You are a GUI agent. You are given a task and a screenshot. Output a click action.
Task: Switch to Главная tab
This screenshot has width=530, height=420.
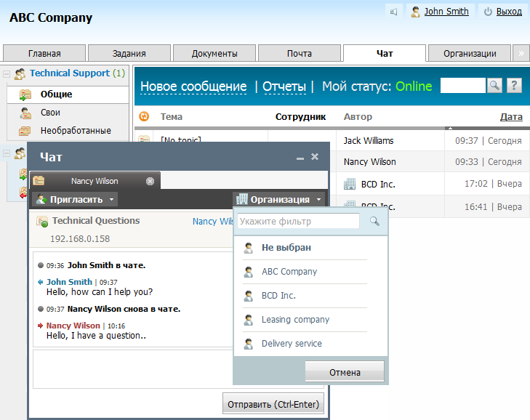click(x=44, y=53)
